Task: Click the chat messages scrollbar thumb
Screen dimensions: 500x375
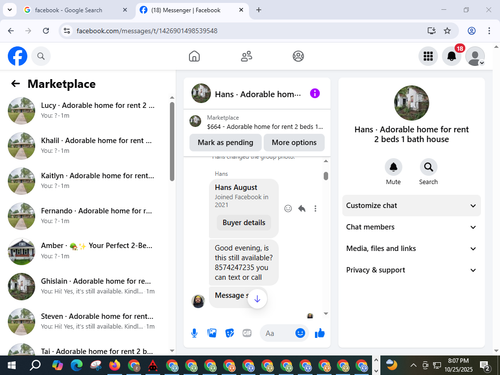Action: tap(326, 176)
